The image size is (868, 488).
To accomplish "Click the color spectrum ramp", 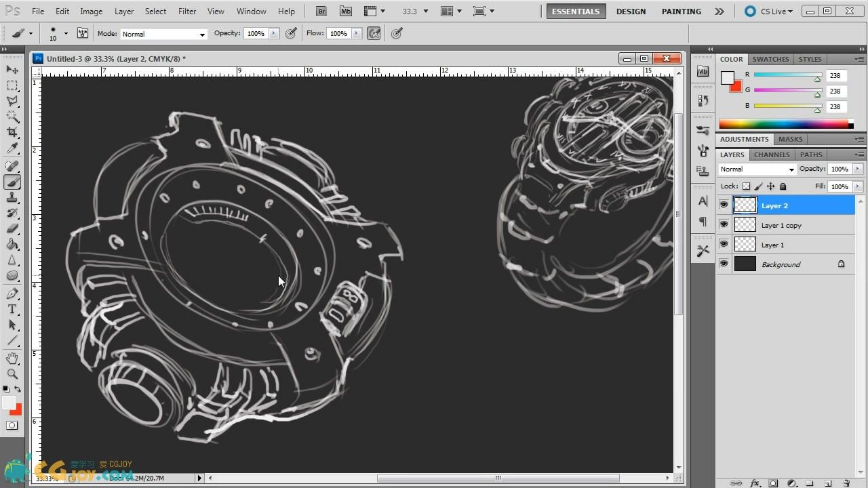I will point(784,123).
